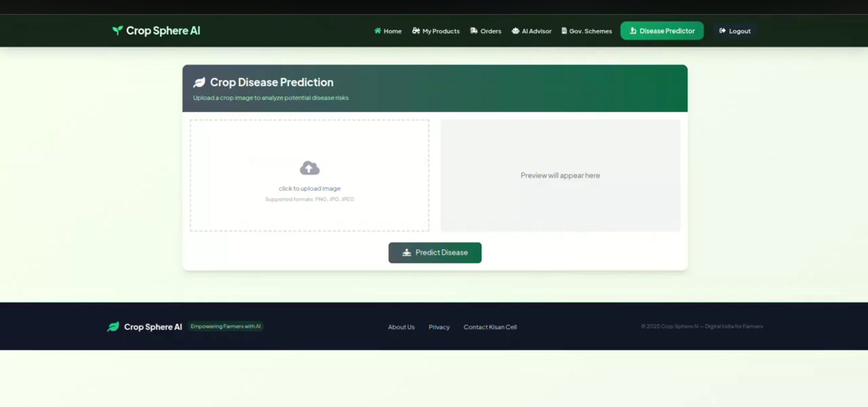Click the icon inside Predict Disease button
This screenshot has height=407, width=868.
pyautogui.click(x=406, y=253)
